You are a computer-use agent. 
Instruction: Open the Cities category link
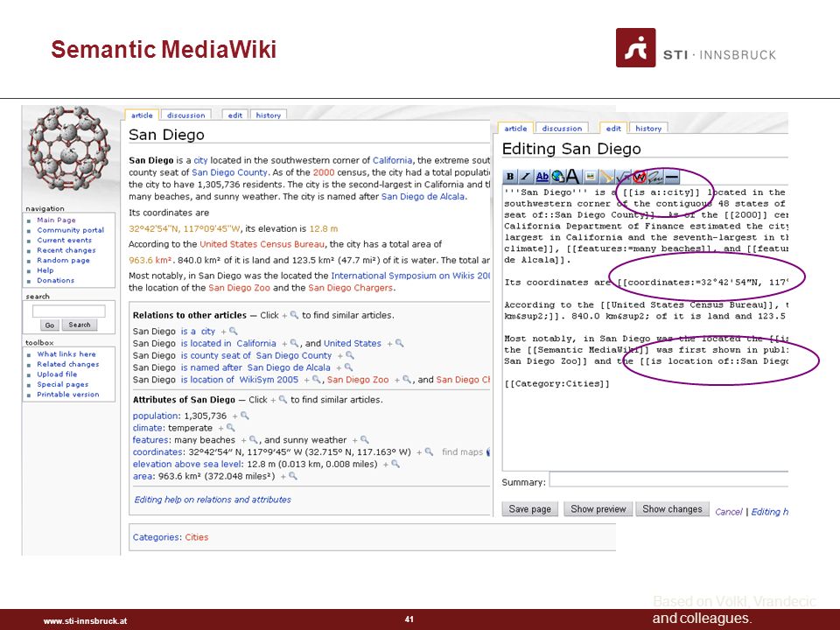pos(197,537)
